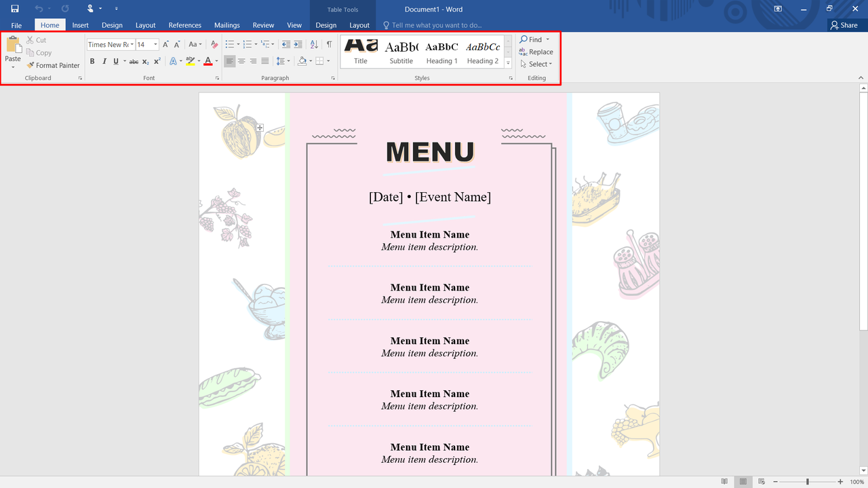Increase zoom using the zoom slider
The image size is (868, 488).
[x=839, y=481]
